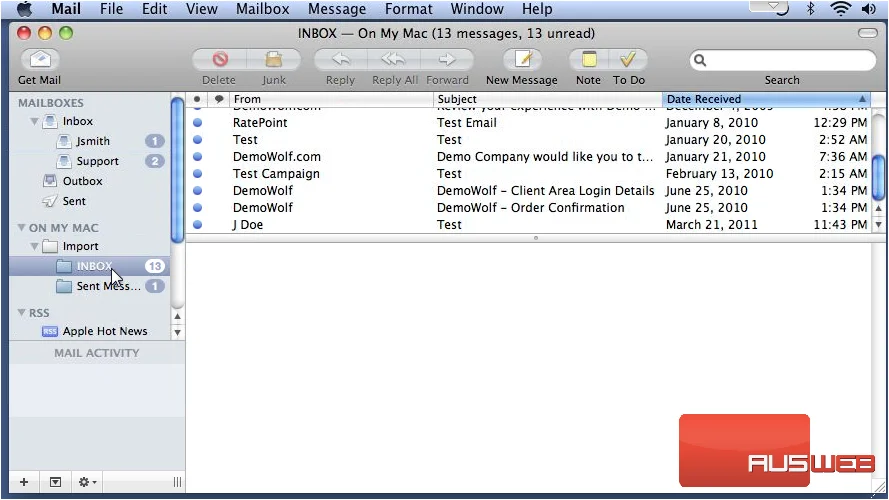Open the Edit menu

[154, 9]
